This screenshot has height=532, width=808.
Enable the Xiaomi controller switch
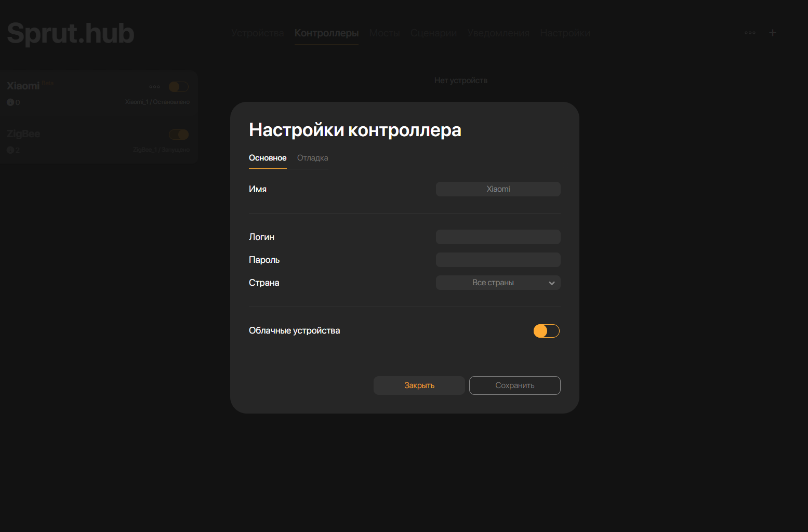coord(178,87)
